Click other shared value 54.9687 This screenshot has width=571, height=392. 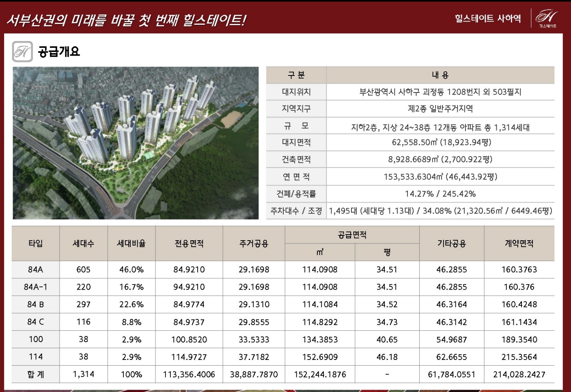[452, 339]
